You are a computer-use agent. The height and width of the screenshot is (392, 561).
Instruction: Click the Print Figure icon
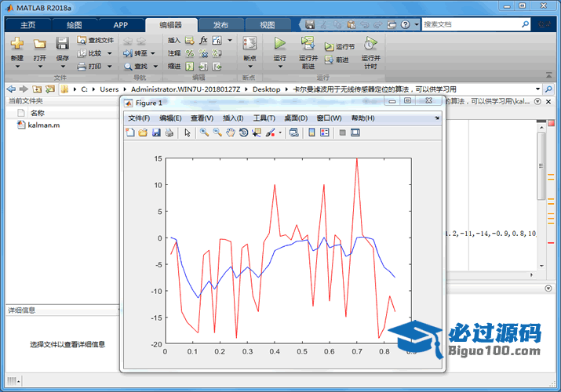pos(169,133)
